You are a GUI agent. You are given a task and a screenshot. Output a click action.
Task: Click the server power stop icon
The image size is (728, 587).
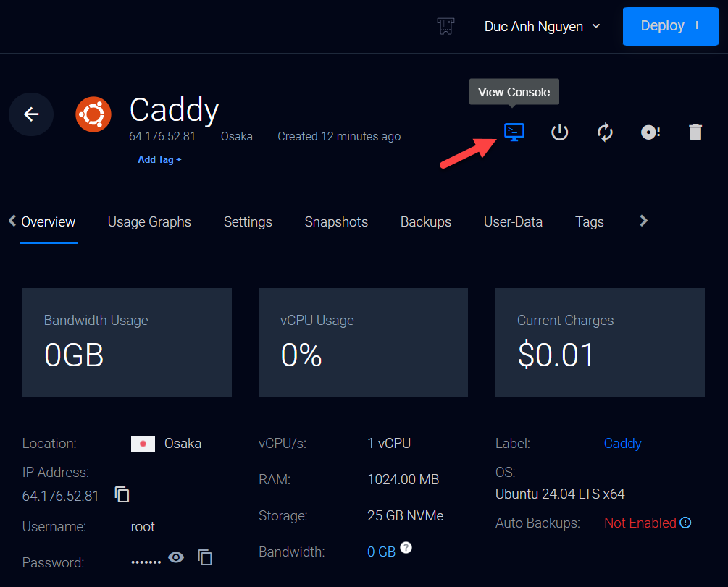559,132
